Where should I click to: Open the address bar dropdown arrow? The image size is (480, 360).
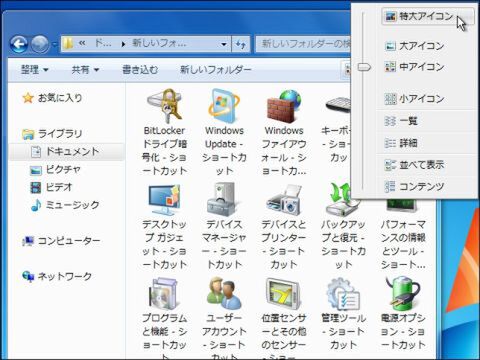pos(224,44)
